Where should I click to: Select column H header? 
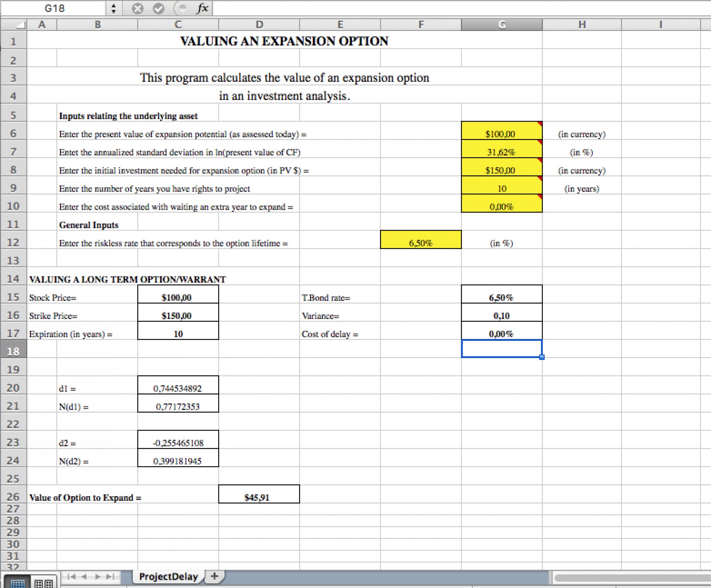(582, 24)
